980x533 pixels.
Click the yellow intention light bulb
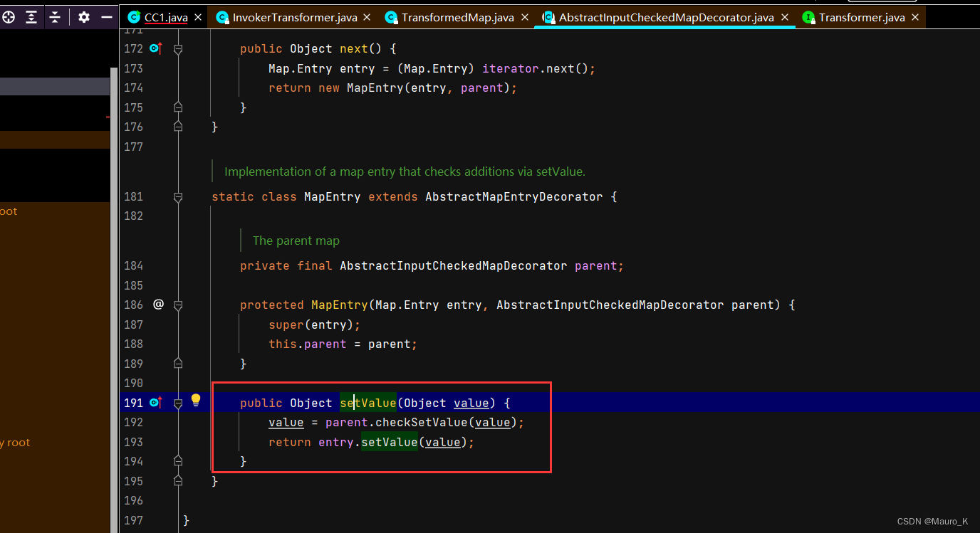pyautogui.click(x=196, y=401)
